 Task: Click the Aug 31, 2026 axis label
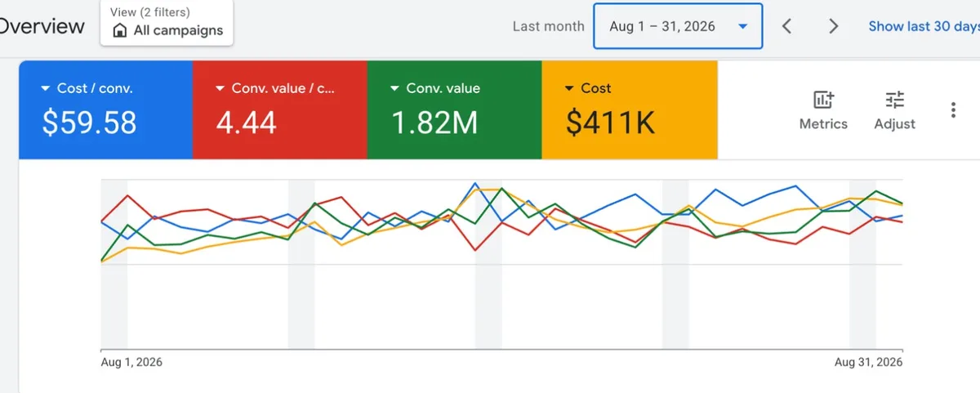(x=869, y=362)
